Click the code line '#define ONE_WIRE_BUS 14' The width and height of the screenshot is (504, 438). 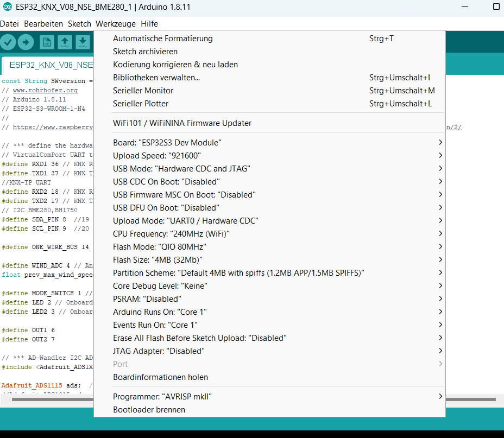point(45,247)
